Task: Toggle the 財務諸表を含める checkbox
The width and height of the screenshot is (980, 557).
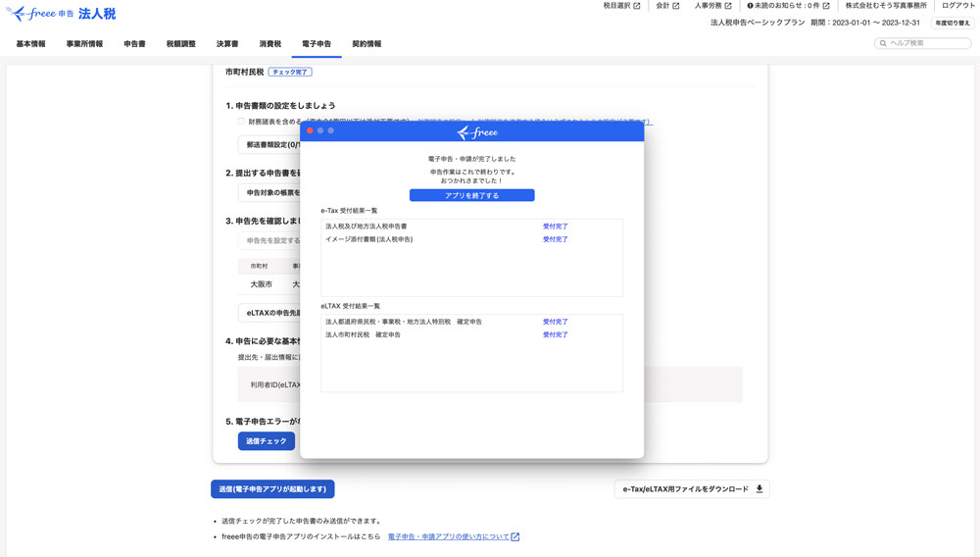Action: click(x=241, y=122)
